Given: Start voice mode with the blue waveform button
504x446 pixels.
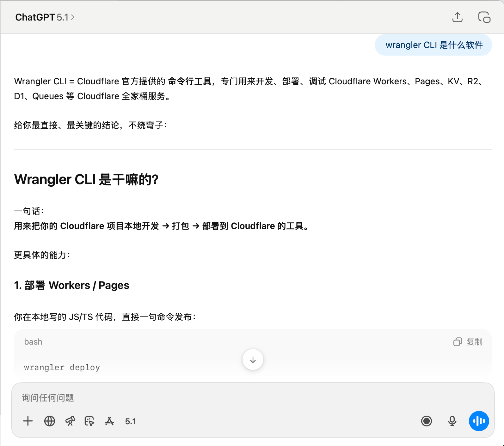Looking at the screenshot, I should 479,421.
